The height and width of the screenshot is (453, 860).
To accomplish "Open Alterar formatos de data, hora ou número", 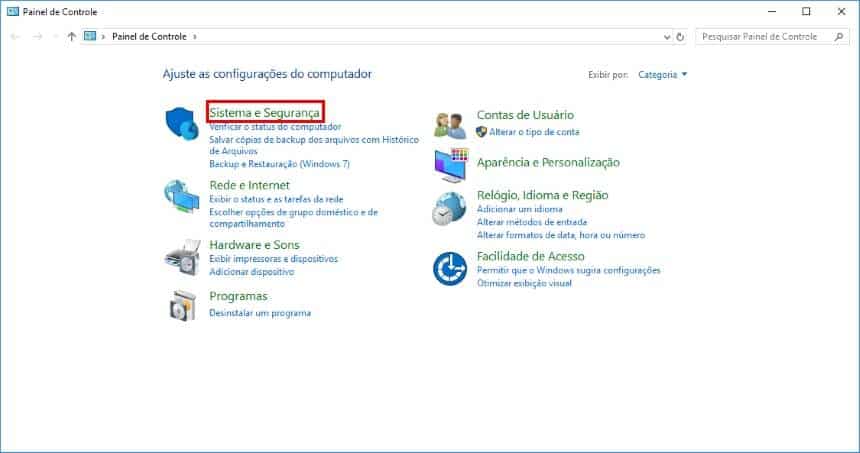I will [561, 235].
